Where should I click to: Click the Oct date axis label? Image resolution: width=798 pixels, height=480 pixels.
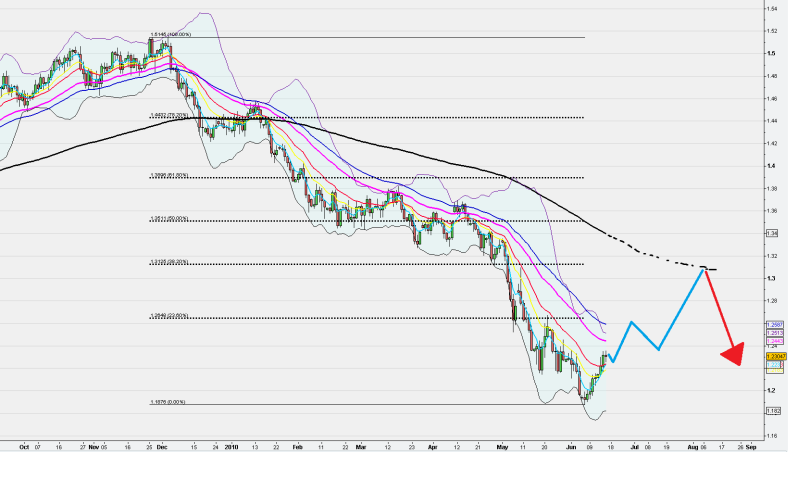point(24,447)
